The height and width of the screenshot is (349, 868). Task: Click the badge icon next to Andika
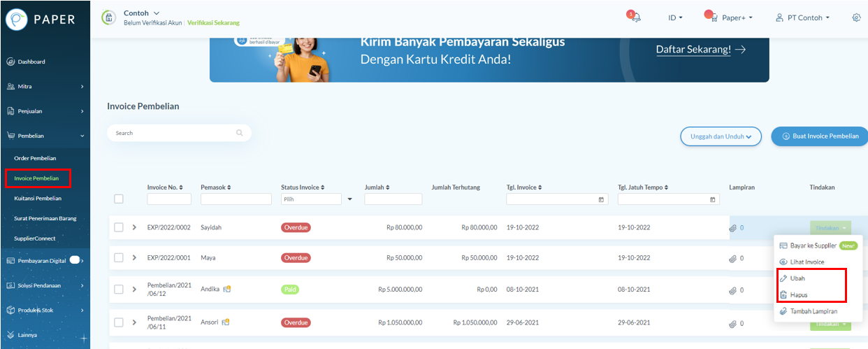(x=226, y=289)
